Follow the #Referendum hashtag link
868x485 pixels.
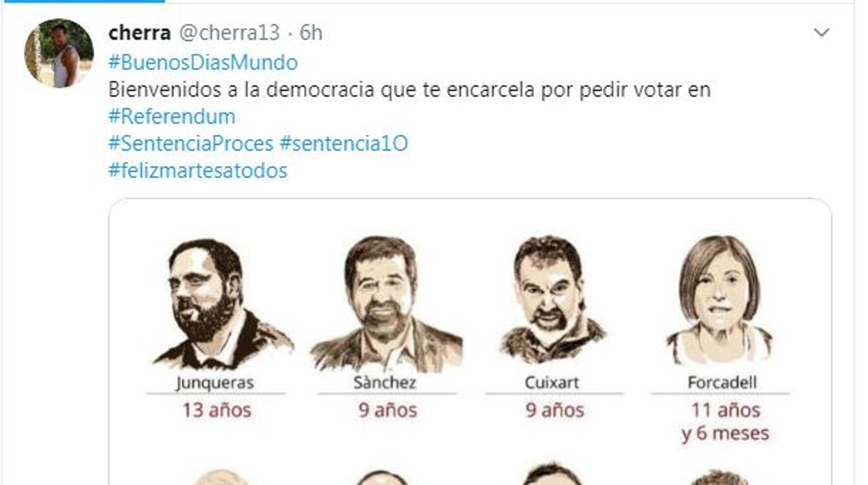[x=172, y=116]
